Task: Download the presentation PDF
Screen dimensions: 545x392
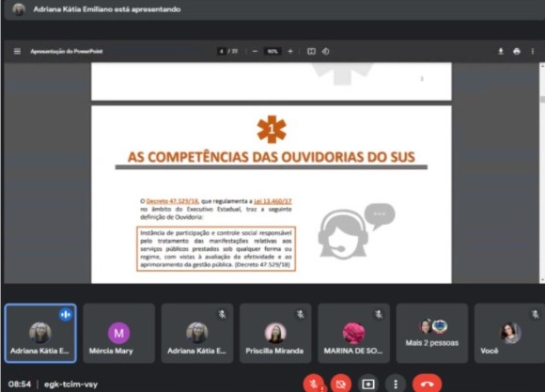Action: (x=501, y=52)
